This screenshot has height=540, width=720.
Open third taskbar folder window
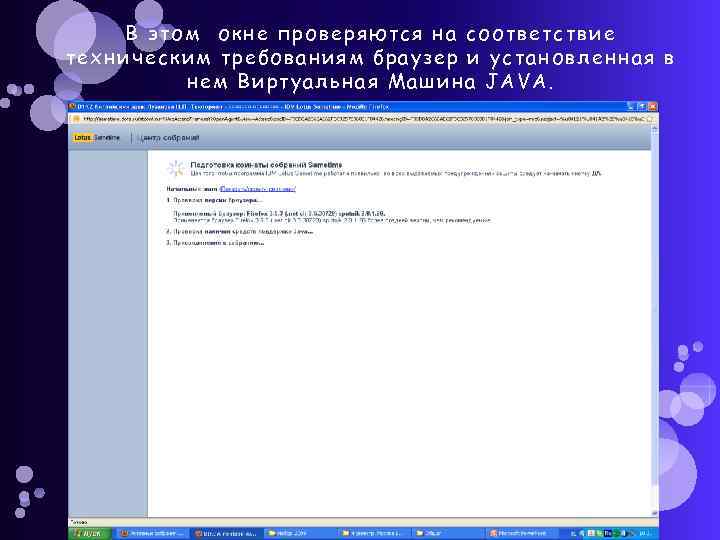pos(301,534)
